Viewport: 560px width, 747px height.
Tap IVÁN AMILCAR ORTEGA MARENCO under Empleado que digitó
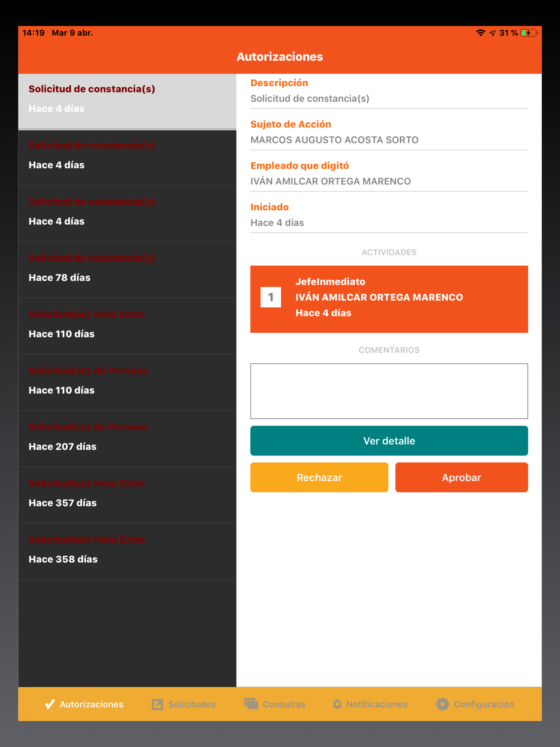331,181
